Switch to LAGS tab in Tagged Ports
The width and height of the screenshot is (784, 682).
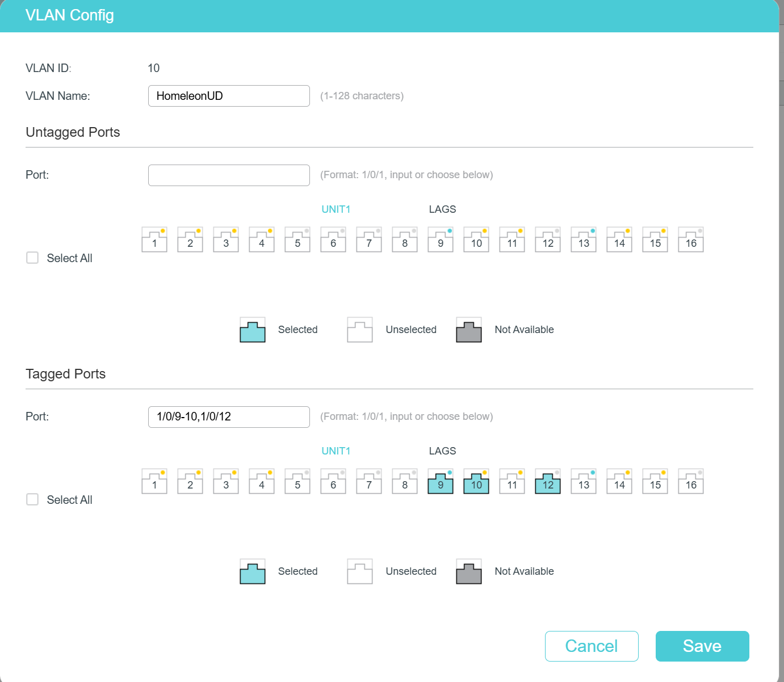442,451
